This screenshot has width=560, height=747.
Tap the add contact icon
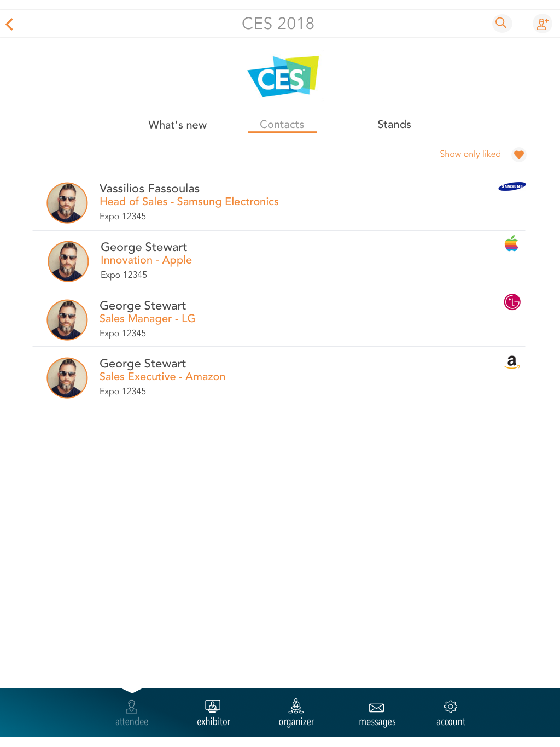click(x=542, y=24)
